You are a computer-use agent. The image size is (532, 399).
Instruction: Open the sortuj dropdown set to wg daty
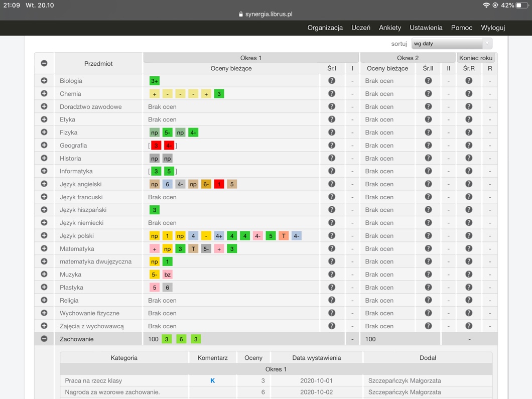451,44
